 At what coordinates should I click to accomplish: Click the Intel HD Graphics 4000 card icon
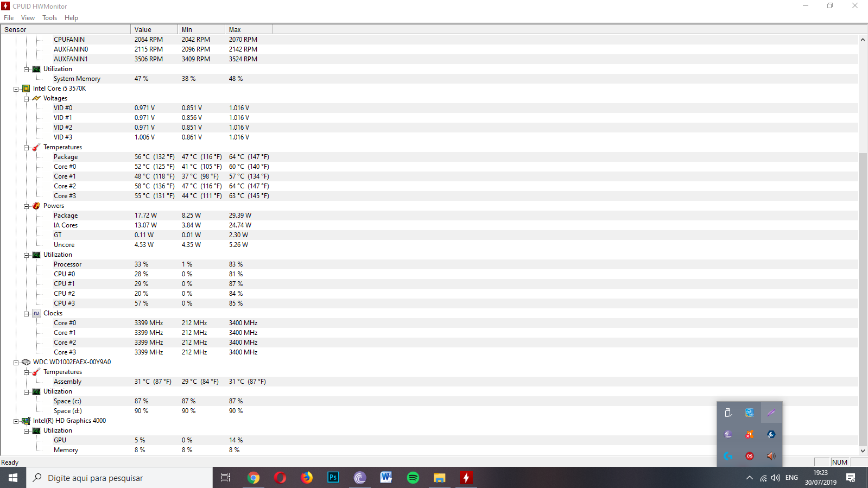pos(26,421)
